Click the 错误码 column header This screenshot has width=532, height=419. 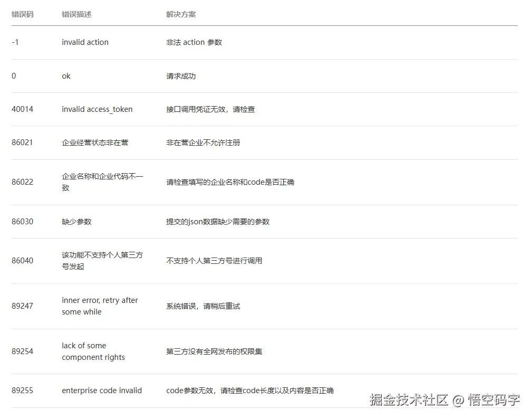(x=22, y=14)
